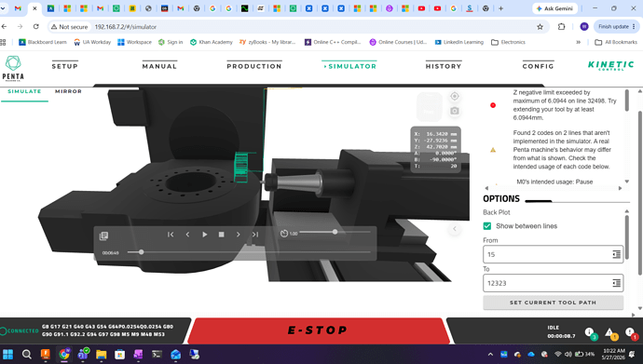Click Set Current Tool Path button
The width and height of the screenshot is (643, 364).
pos(554,303)
